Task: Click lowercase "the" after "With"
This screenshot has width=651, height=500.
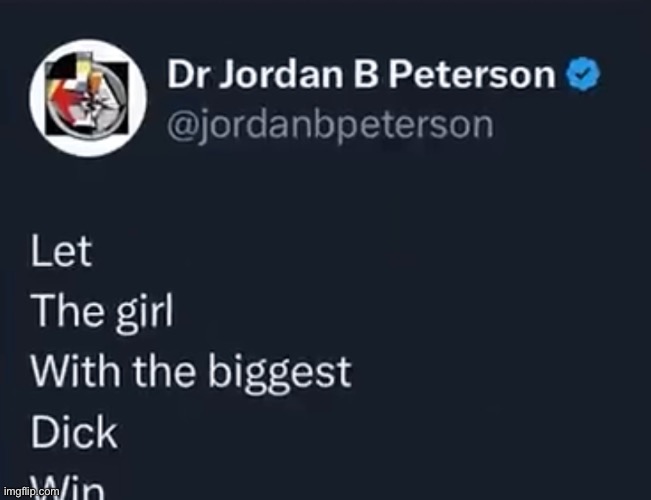Action: 164,370
